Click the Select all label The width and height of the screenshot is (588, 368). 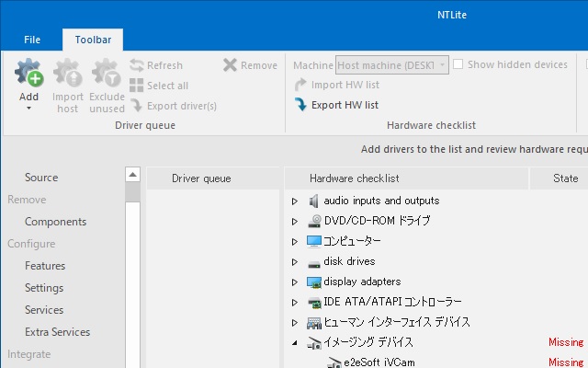pyautogui.click(x=167, y=86)
